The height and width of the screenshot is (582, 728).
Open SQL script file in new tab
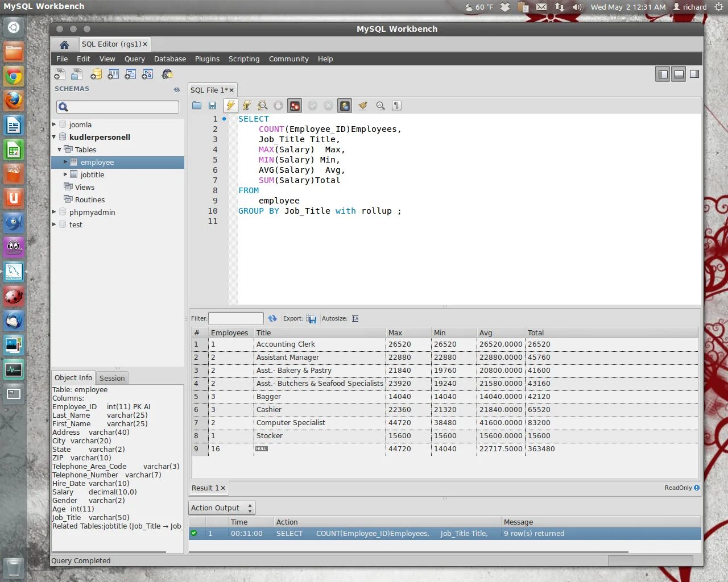click(77, 74)
